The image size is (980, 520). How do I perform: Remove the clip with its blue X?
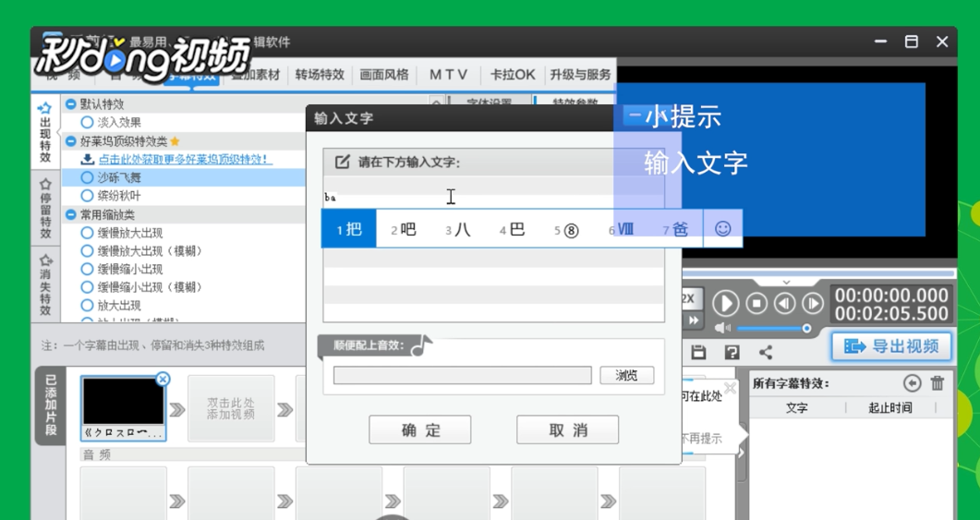pos(163,379)
